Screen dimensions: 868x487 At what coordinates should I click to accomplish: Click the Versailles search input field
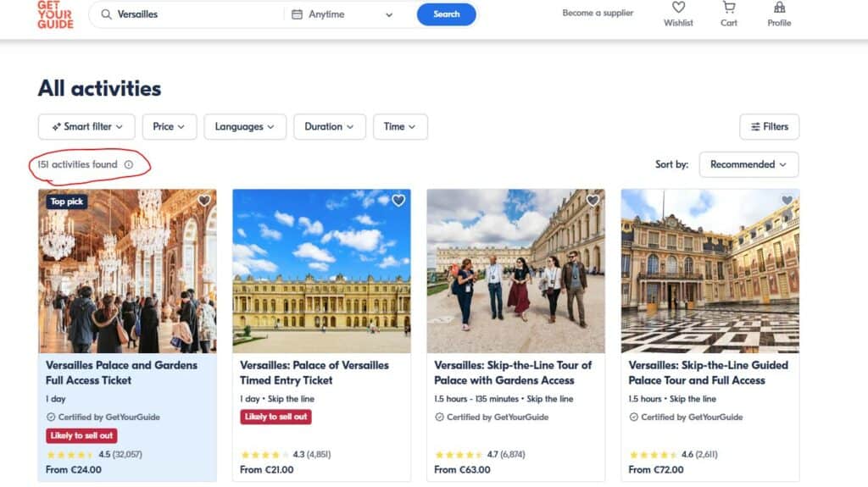pos(195,14)
